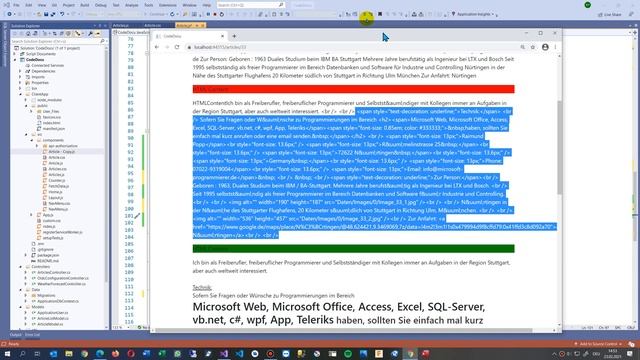This screenshot has height=360, width=640.
Task: Close the CodeDocu browser tab
Action: (x=222, y=36)
